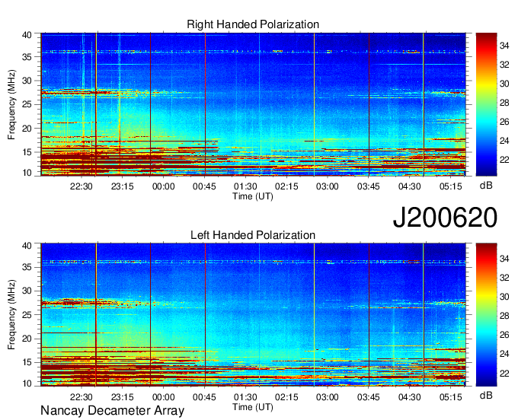This screenshot has width=518, height=420.
Task: Click 'Time (UT)' label under Left Handed plot
Action: coord(253,407)
